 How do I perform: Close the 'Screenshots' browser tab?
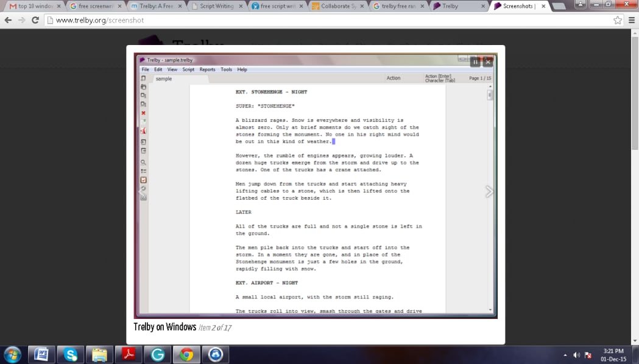pyautogui.click(x=543, y=6)
